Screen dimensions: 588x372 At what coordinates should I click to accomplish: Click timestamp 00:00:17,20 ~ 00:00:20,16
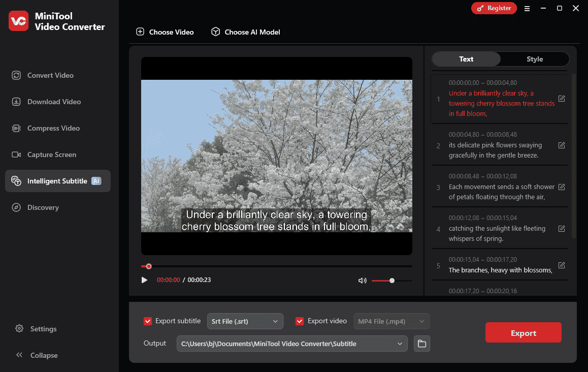click(482, 291)
